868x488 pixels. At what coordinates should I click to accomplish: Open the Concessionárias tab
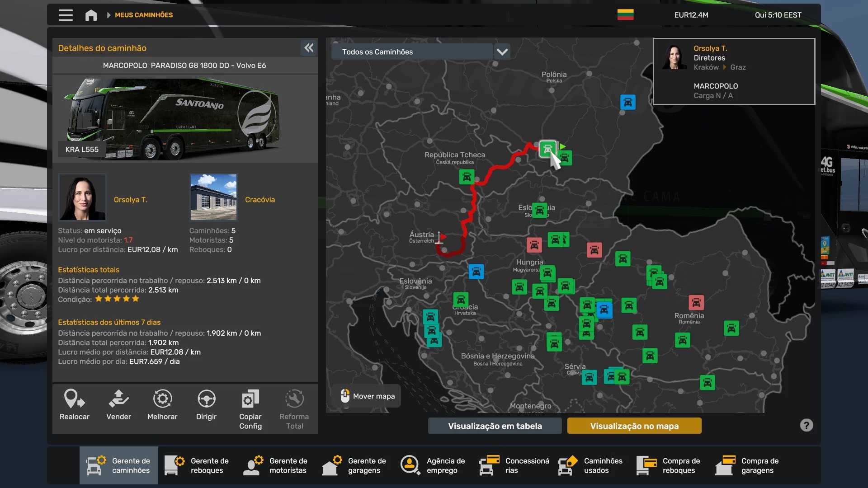click(x=514, y=465)
